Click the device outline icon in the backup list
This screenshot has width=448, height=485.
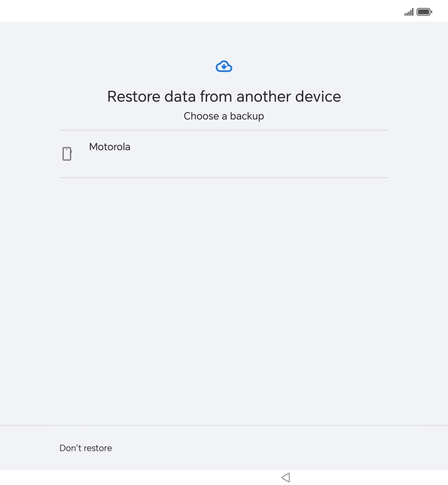point(67,153)
